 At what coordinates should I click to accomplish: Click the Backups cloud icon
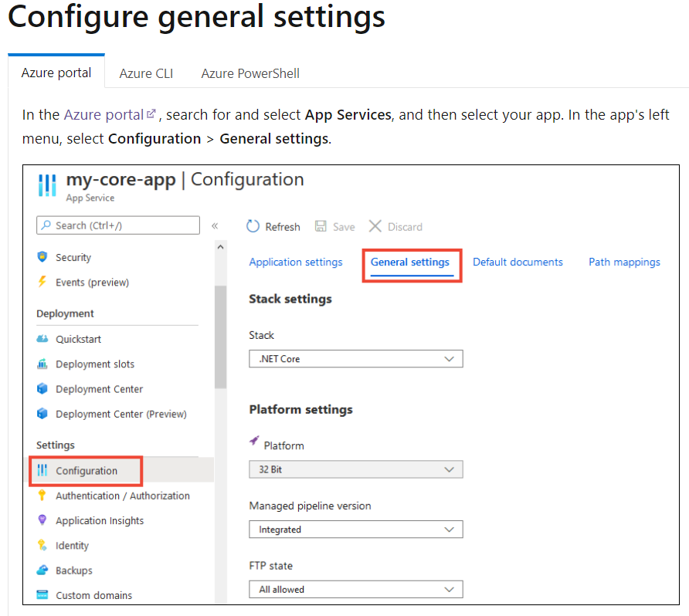click(42, 570)
